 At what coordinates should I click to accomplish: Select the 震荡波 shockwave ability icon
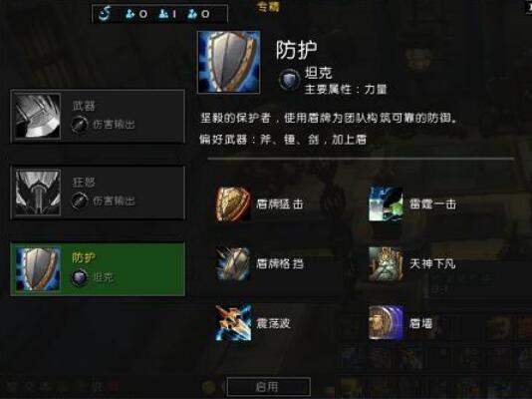[233, 322]
